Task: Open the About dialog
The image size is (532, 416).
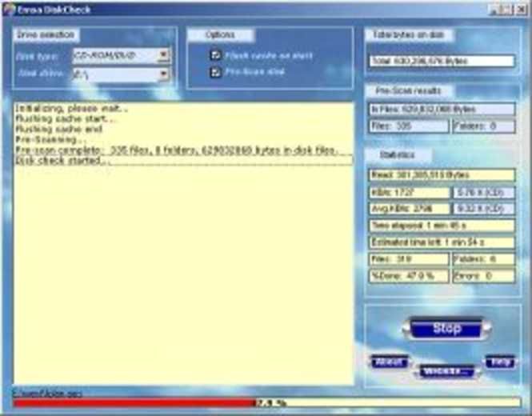Action: 390,362
